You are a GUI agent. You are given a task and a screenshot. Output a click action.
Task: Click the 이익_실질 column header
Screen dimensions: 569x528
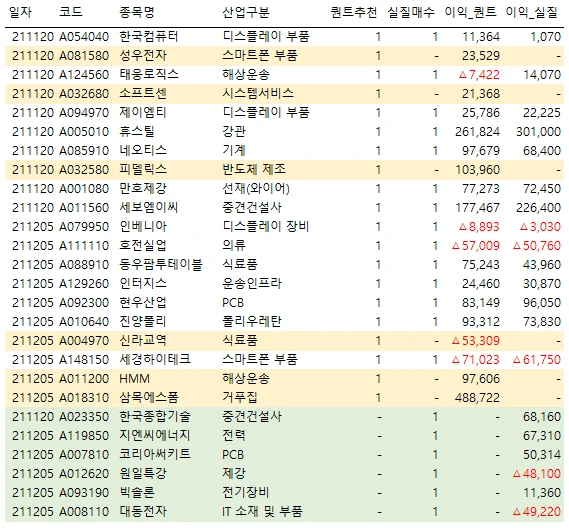[x=531, y=12]
